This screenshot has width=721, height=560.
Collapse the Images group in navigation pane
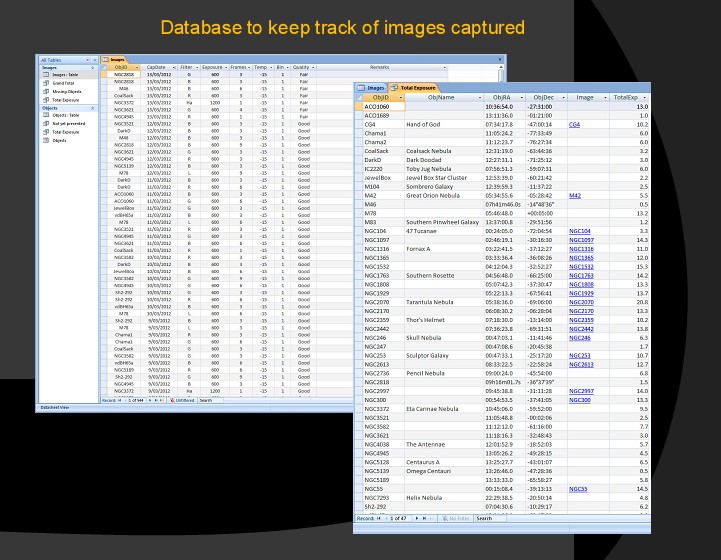[92, 68]
